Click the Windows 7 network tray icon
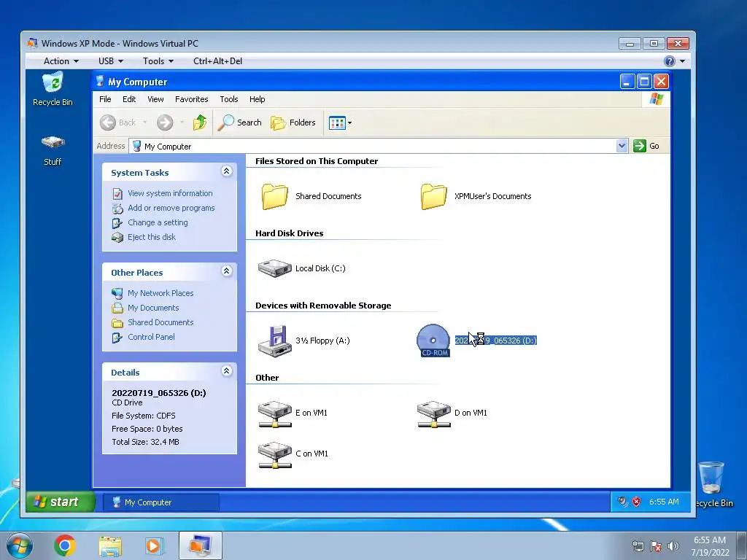The height and width of the screenshot is (560, 747). coord(638,546)
